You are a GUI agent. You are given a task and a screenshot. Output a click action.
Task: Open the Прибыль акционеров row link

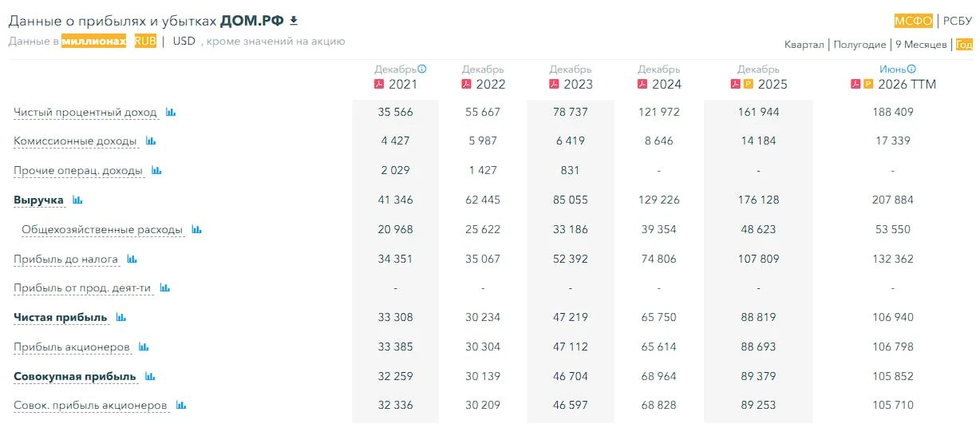[72, 347]
